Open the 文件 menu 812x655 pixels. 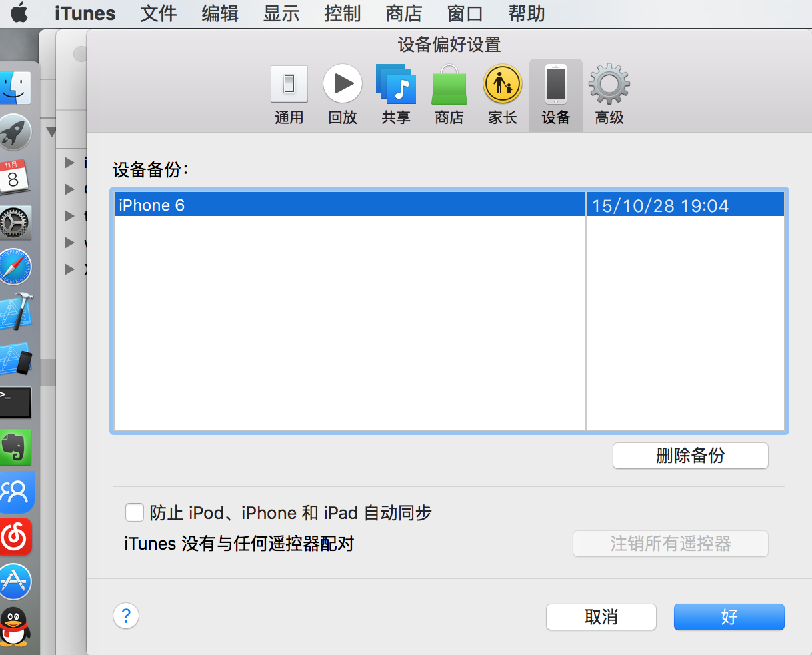(159, 13)
